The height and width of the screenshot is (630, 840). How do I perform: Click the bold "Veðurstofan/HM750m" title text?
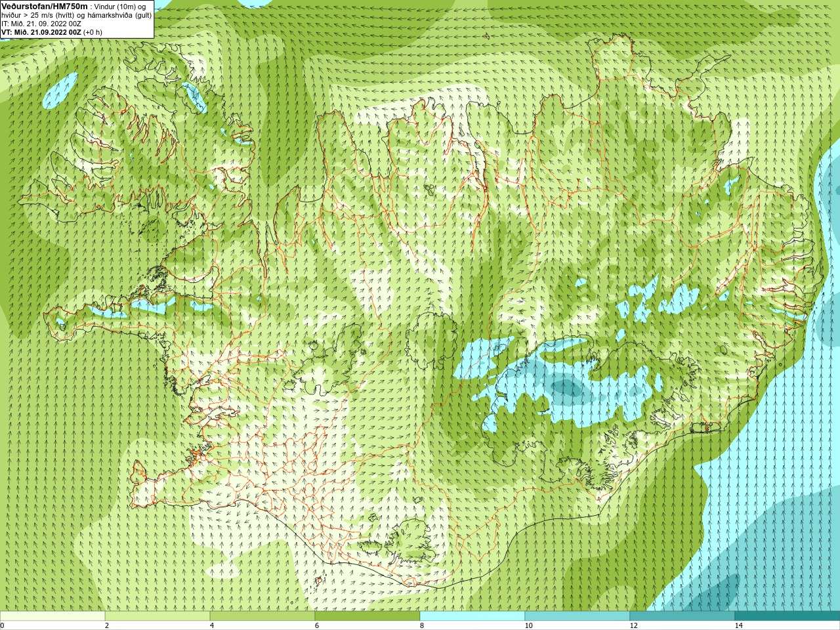tap(44, 6)
